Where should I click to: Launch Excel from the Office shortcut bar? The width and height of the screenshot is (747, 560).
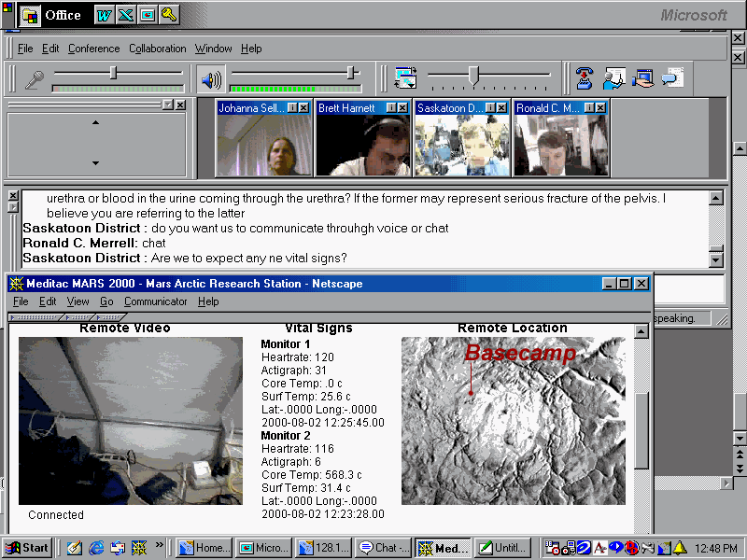coord(126,15)
